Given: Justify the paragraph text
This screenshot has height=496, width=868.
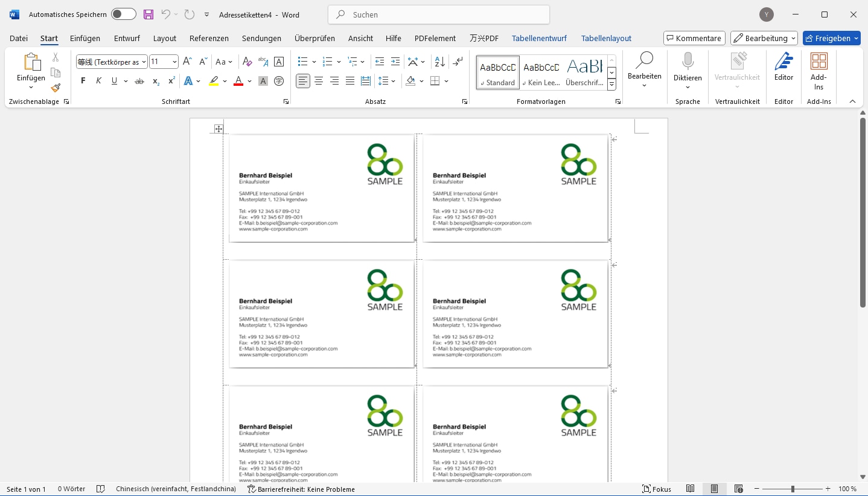Looking at the screenshot, I should [350, 81].
